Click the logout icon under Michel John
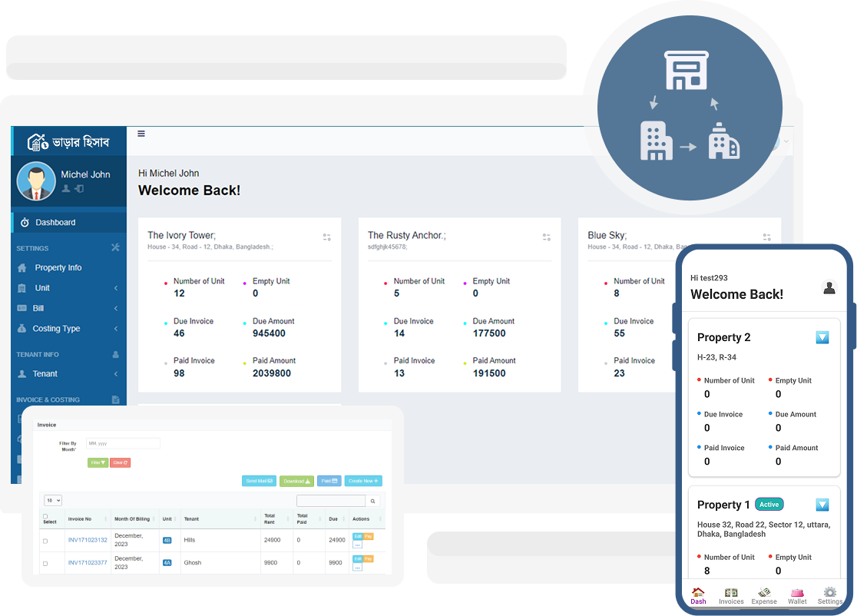The height and width of the screenshot is (616, 857). [79, 189]
